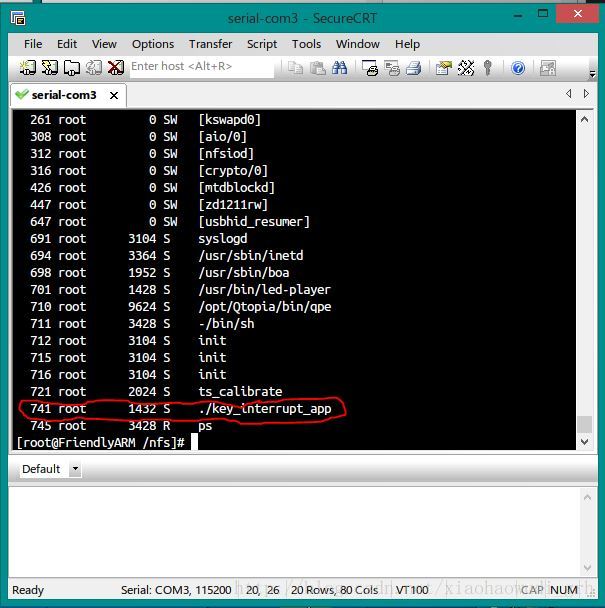Click the lower pane scrollbar up arrow
The image size is (605, 608).
click(x=587, y=497)
